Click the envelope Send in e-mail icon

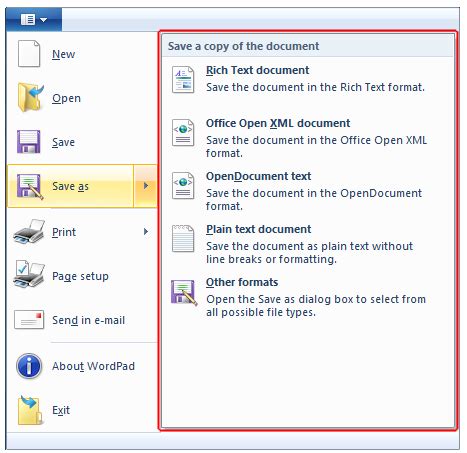coord(29,320)
